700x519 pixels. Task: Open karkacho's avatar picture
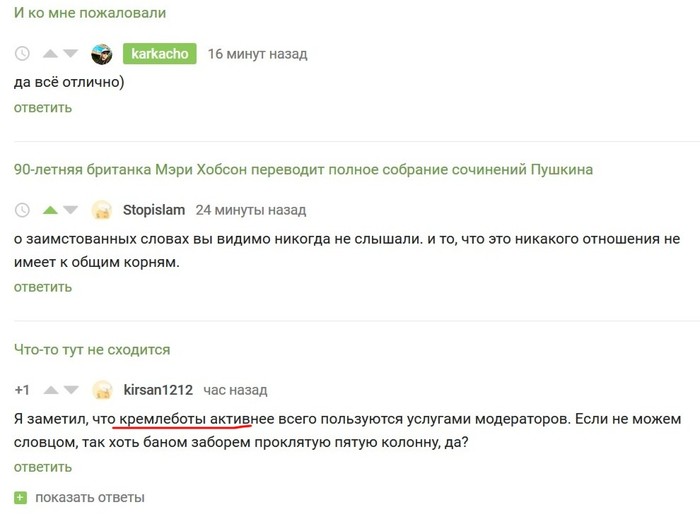(101, 54)
